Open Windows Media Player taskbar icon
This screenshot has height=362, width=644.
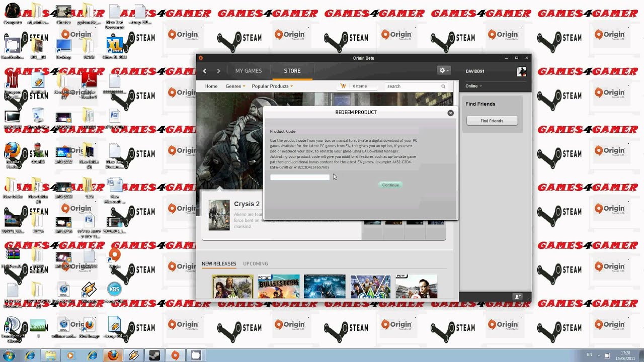pos(70,355)
